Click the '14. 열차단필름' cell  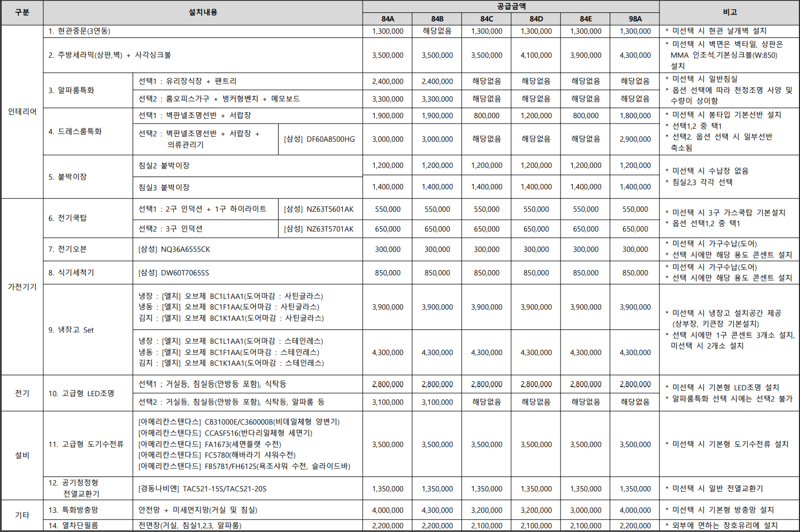88,526
